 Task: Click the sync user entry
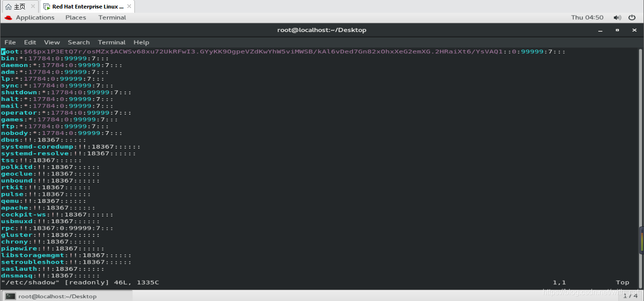coord(57,85)
